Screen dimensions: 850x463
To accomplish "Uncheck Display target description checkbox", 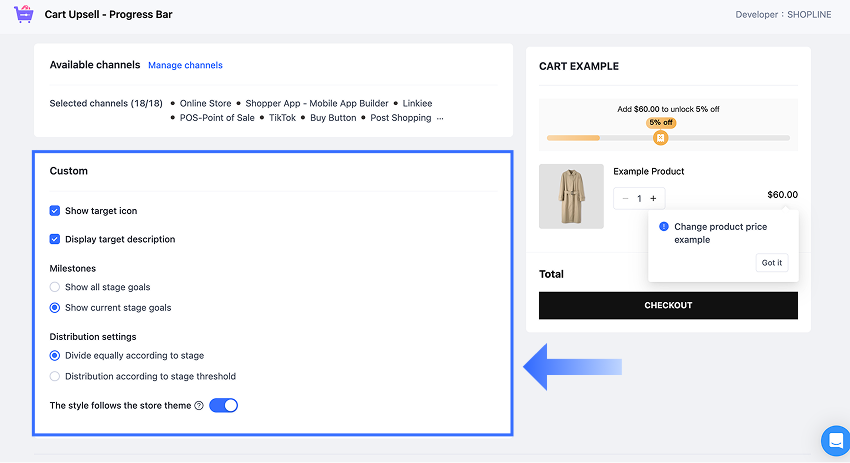I will 55,239.
